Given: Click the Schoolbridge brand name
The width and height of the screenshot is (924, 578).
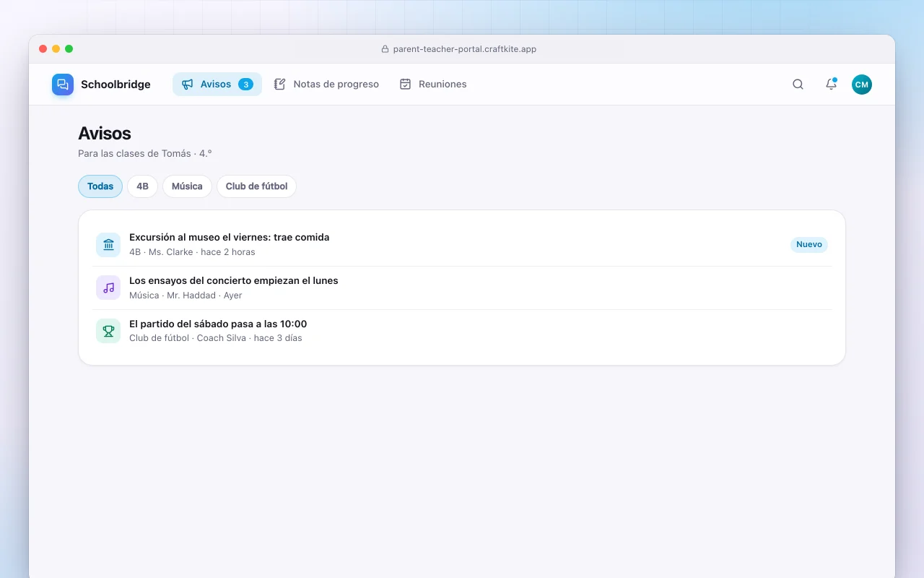Looking at the screenshot, I should pyautogui.click(x=115, y=85).
